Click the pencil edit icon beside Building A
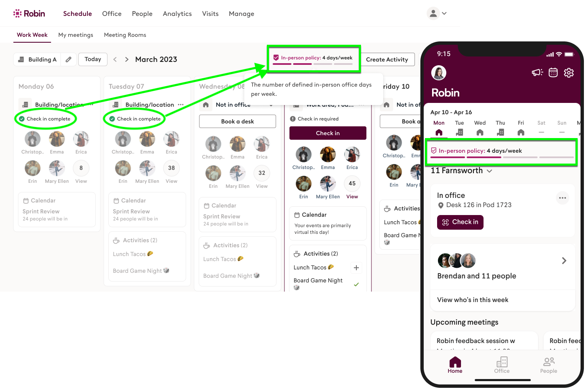Image resolution: width=586 pixels, height=392 pixels. click(69, 59)
